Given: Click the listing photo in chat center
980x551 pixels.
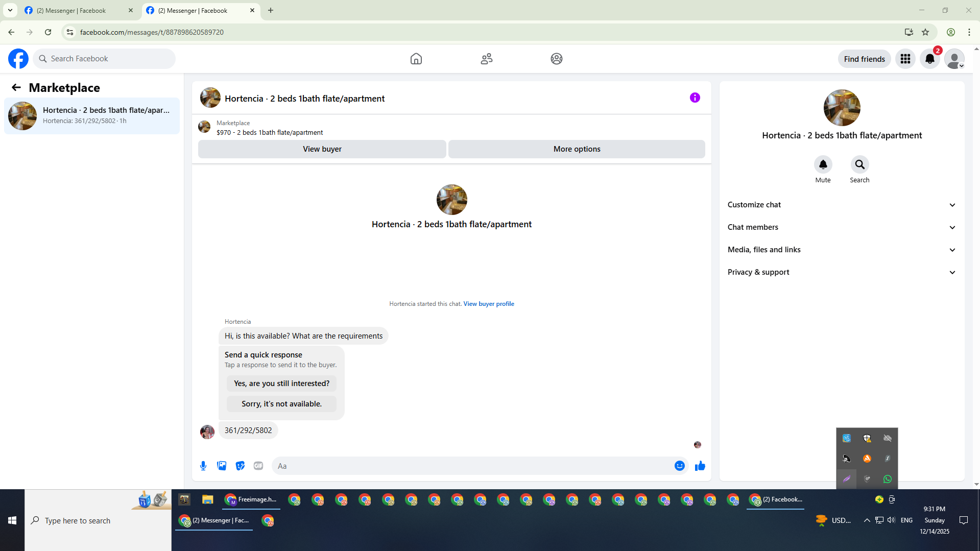Looking at the screenshot, I should (451, 200).
